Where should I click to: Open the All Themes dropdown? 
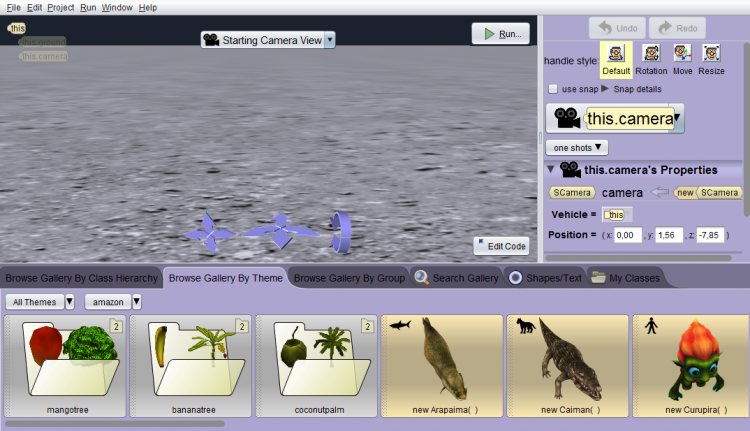[40, 301]
